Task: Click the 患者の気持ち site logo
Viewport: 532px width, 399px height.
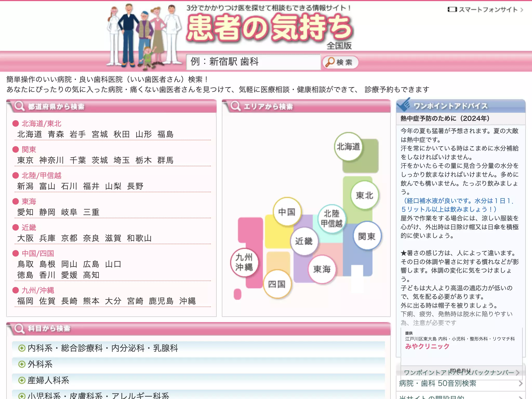Action: click(270, 28)
